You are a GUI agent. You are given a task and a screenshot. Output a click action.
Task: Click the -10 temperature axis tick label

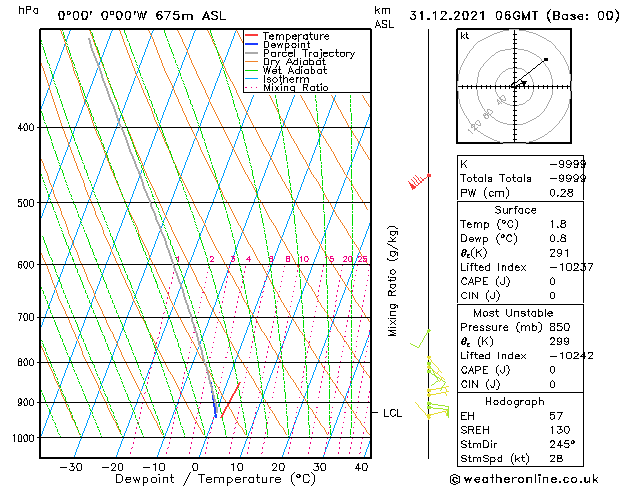[x=154, y=467]
